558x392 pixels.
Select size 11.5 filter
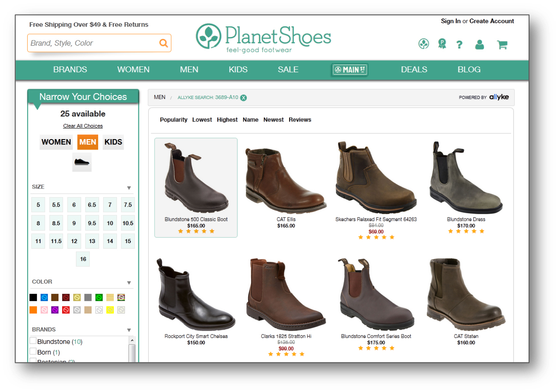tap(56, 241)
